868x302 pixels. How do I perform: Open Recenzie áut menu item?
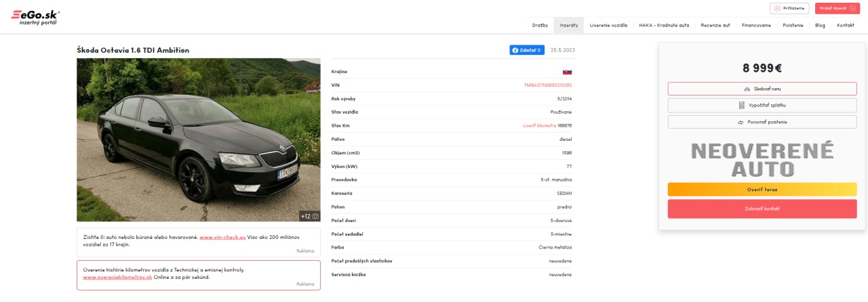click(x=715, y=25)
